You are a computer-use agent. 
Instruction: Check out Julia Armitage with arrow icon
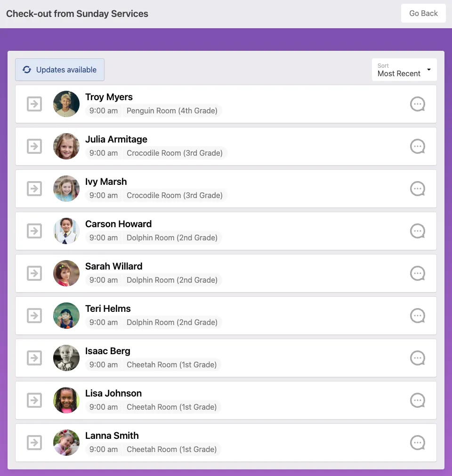[34, 146]
